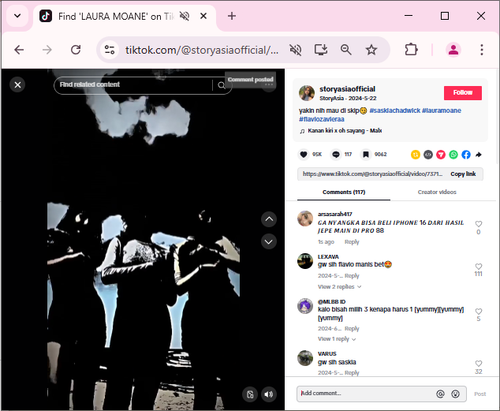Open LEXAVA's profile avatar
Image resolution: width=500 pixels, height=411 pixels.
click(305, 261)
